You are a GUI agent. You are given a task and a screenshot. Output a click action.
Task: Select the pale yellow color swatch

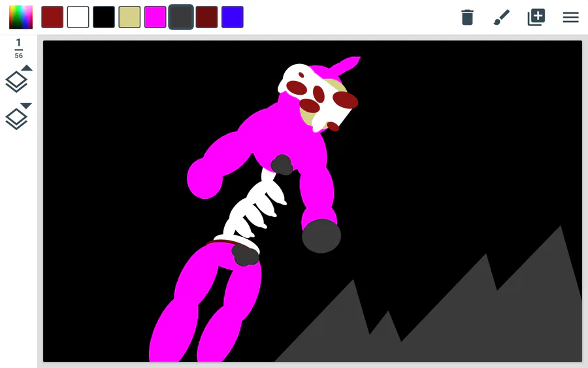tap(129, 17)
